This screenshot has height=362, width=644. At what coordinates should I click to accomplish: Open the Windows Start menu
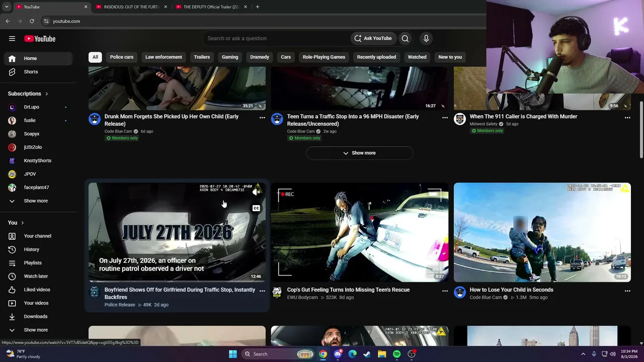233,354
